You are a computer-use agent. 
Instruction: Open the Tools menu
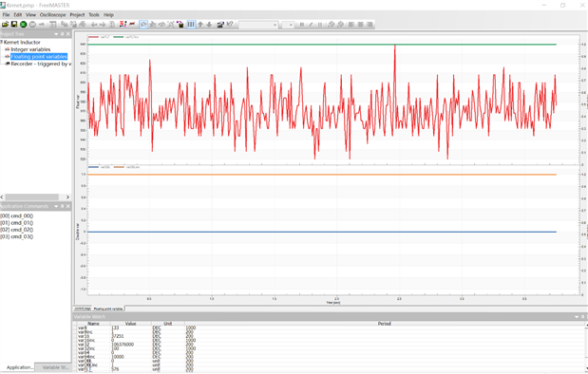(94, 14)
